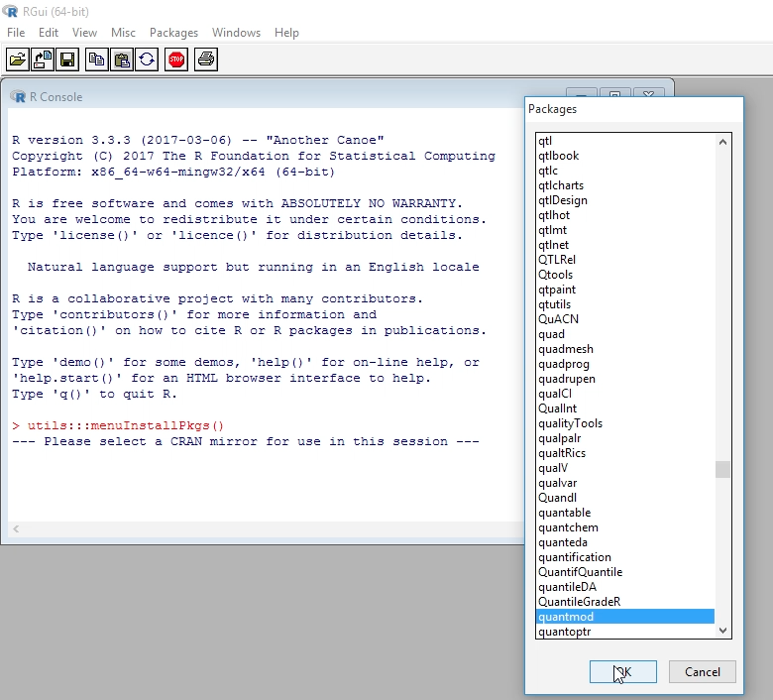Select the qtlnet package
The image size is (773, 700).
(624, 245)
